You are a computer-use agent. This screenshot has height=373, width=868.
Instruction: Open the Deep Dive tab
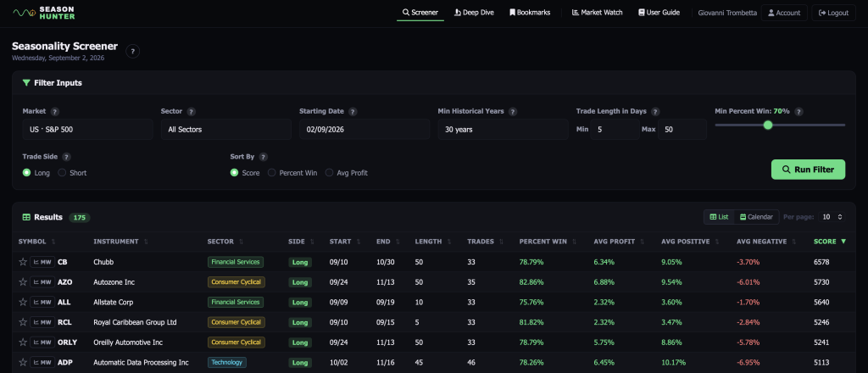pos(474,13)
